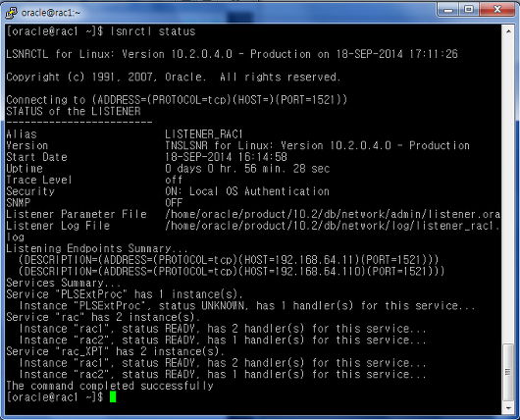520x420 pixels.
Task: Maximize the oracle@rac1 terminal window
Action: (469, 10)
